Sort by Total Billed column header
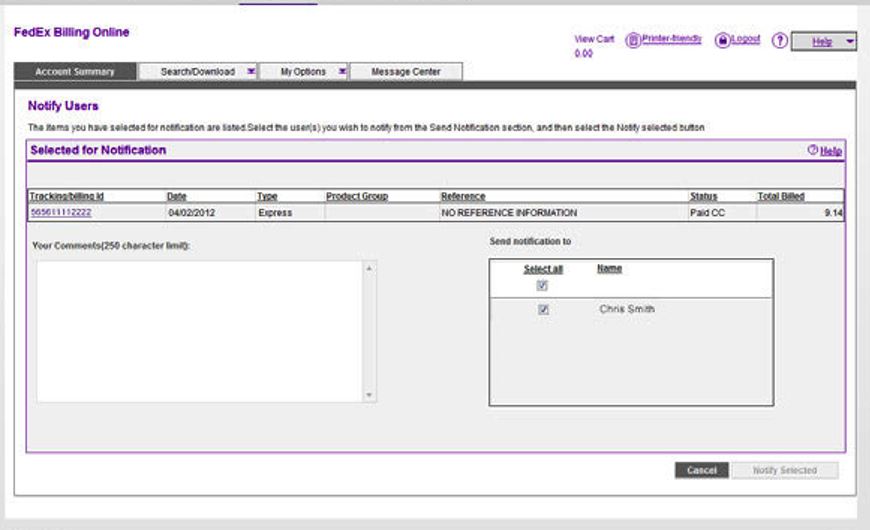The image size is (870, 530). coord(781,196)
